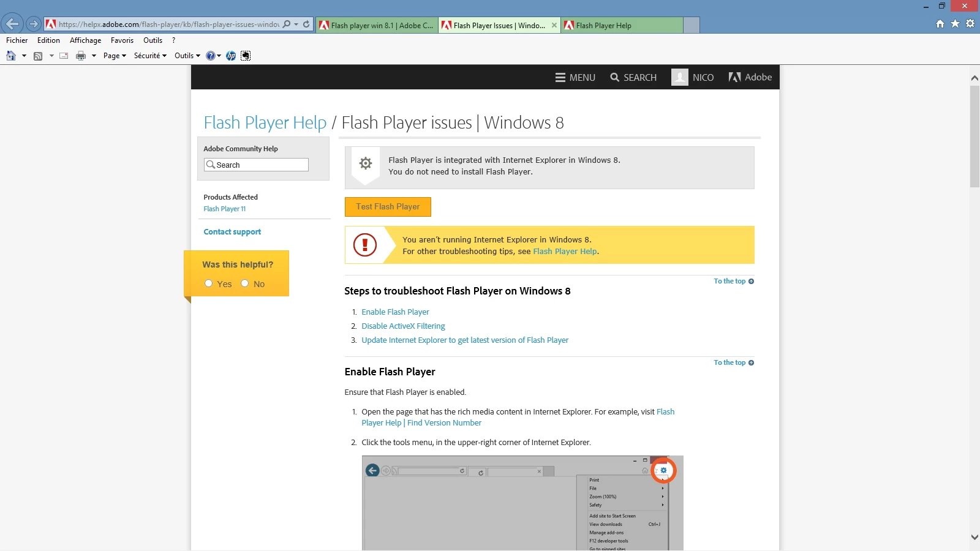
Task: Focus the Adobe Community Help search field
Action: click(256, 165)
